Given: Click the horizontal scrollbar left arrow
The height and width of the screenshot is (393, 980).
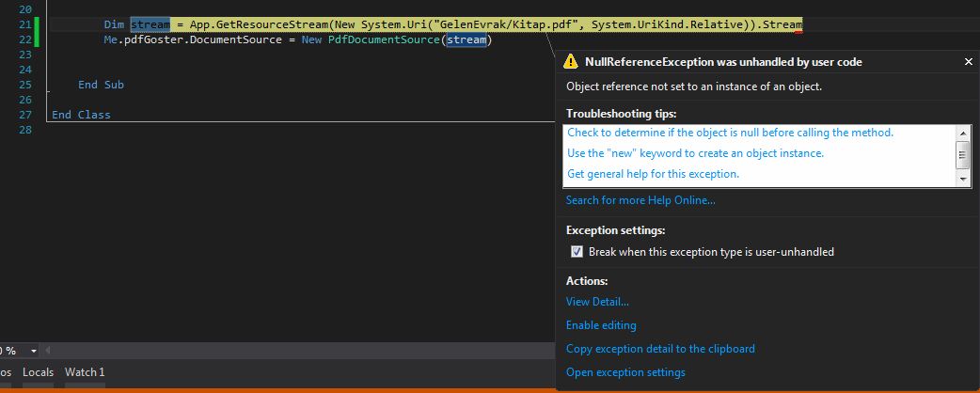Looking at the screenshot, I should (x=48, y=351).
